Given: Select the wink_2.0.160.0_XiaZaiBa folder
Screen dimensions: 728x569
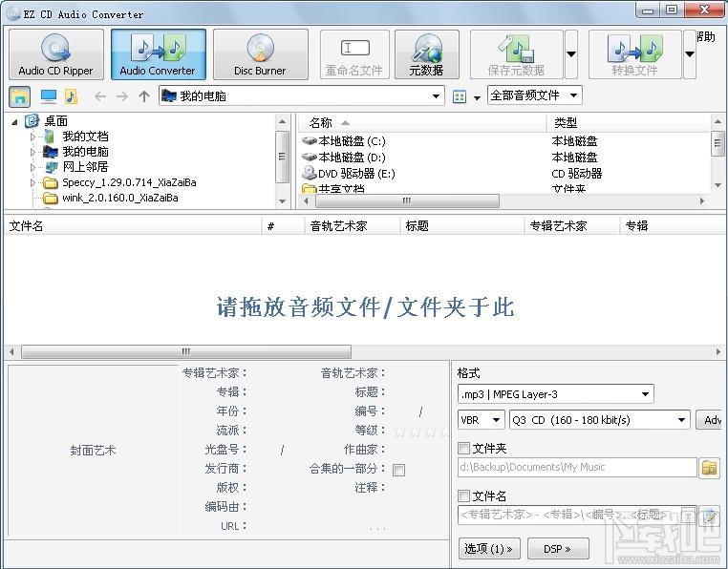Looking at the screenshot, I should click(x=120, y=198).
